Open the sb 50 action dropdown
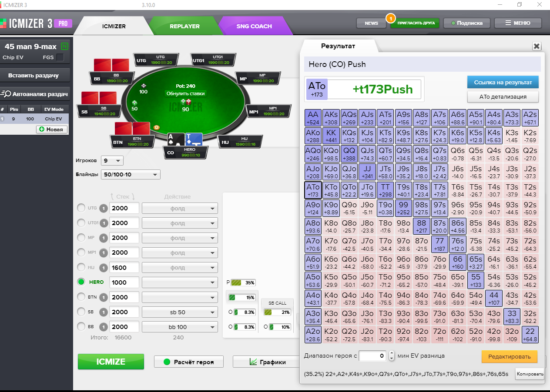 coord(180,312)
